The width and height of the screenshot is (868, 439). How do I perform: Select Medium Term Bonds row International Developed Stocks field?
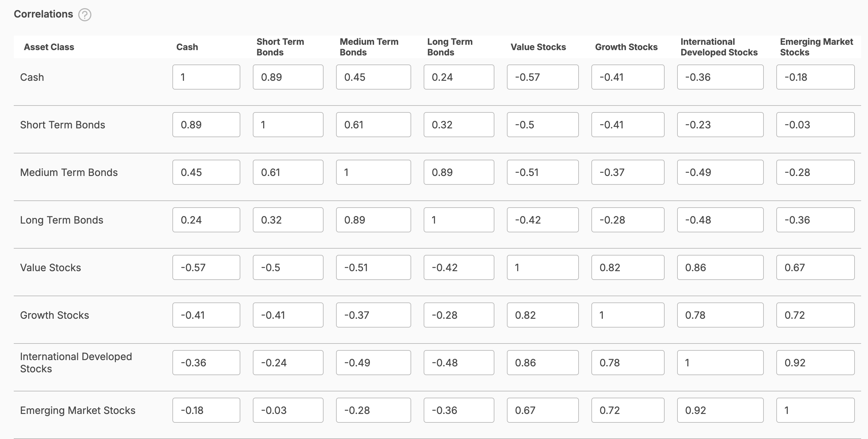tap(720, 172)
